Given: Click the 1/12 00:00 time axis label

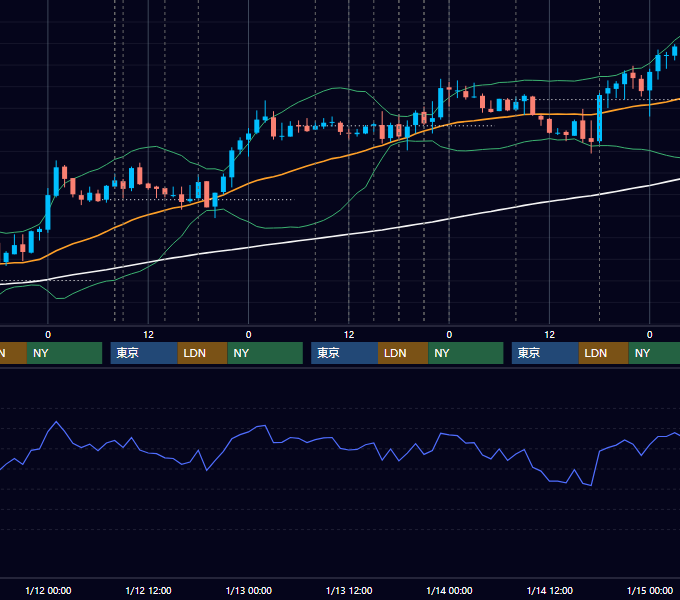Looking at the screenshot, I should (x=48, y=590).
